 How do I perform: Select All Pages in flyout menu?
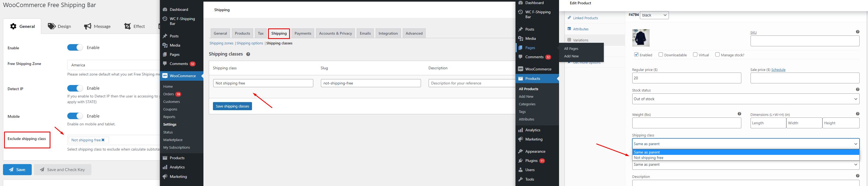coord(571,48)
